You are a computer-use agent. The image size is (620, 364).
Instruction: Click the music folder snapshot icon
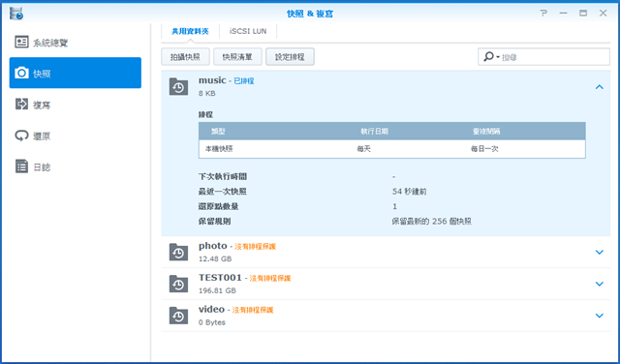(x=178, y=86)
